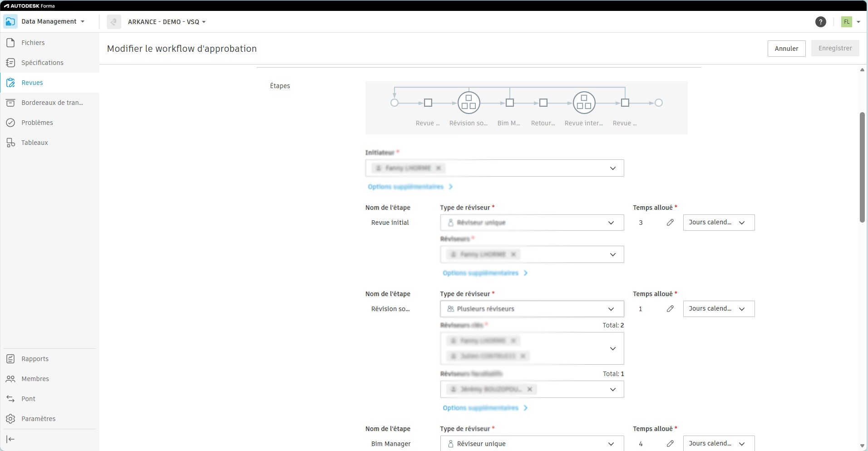Screen dimensions: 868x451
Task: Remove the Revue initial reviewer tag
Action: [513, 254]
